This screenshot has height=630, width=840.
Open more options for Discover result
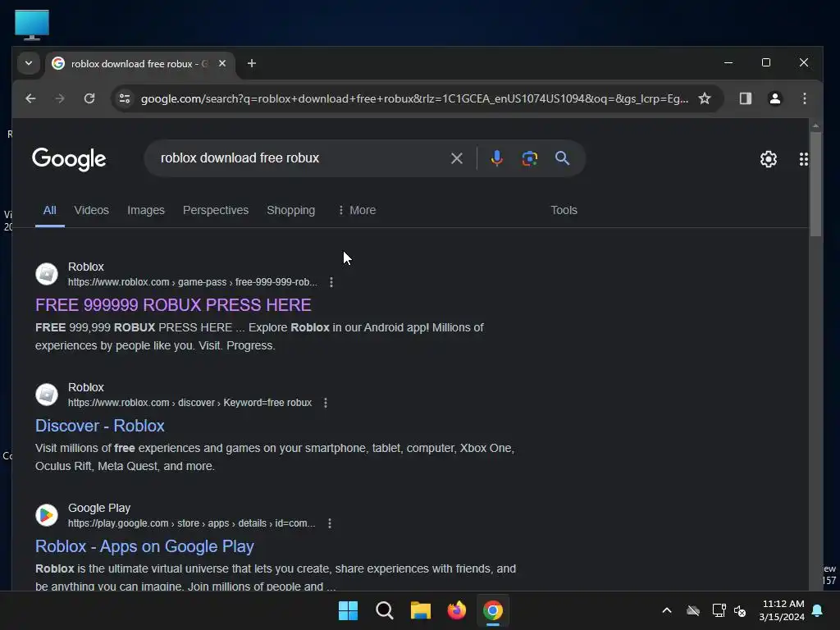tap(325, 403)
